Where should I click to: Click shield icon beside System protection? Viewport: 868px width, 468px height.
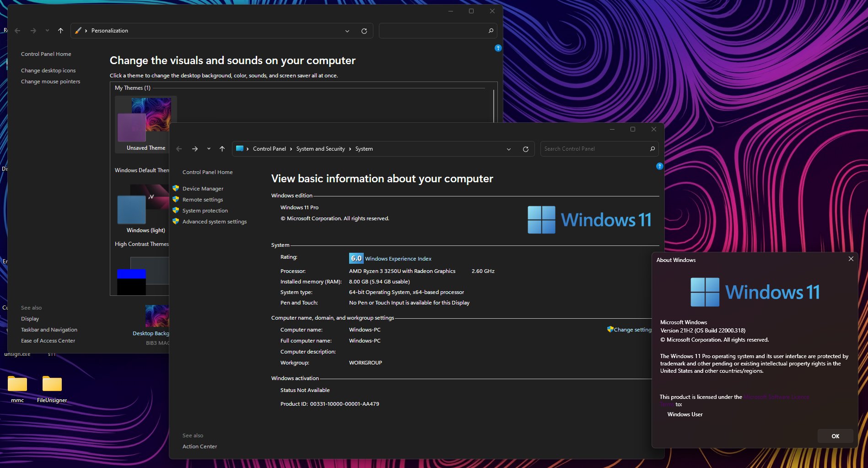(x=176, y=210)
